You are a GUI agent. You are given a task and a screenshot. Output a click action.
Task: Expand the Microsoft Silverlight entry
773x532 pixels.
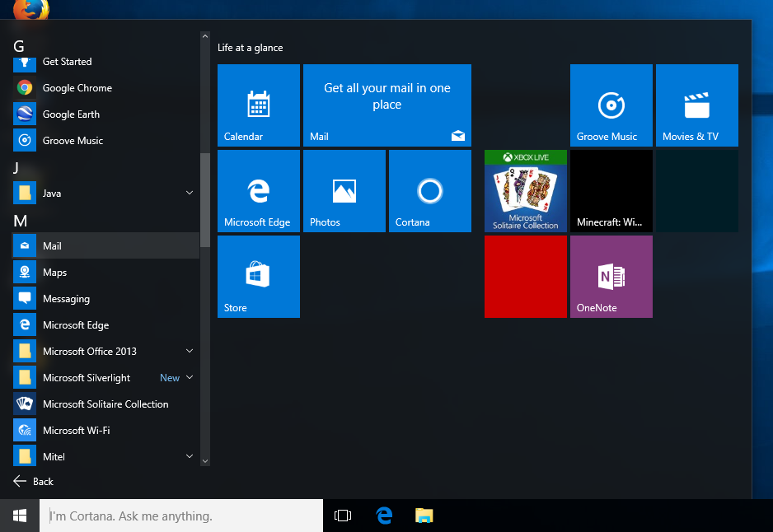coord(190,377)
